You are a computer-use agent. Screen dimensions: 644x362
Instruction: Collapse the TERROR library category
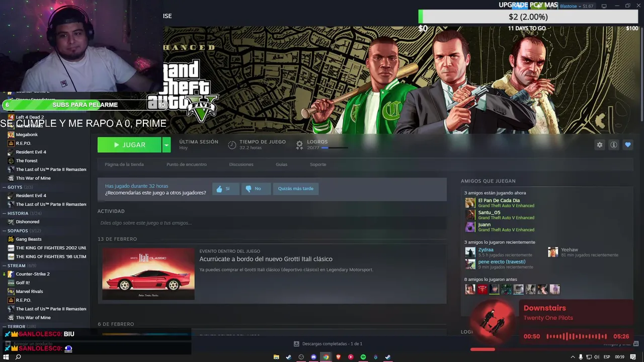click(5, 326)
